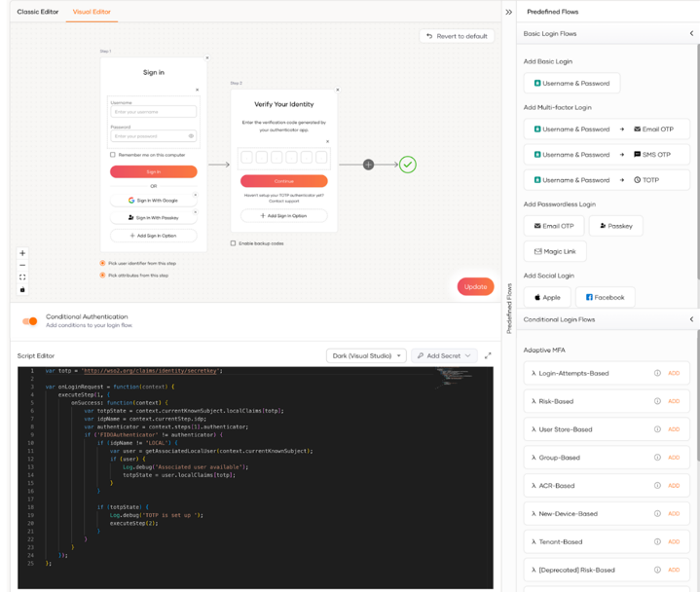Click the Sign In With Passkey button
The image size is (700, 592).
coord(154,218)
